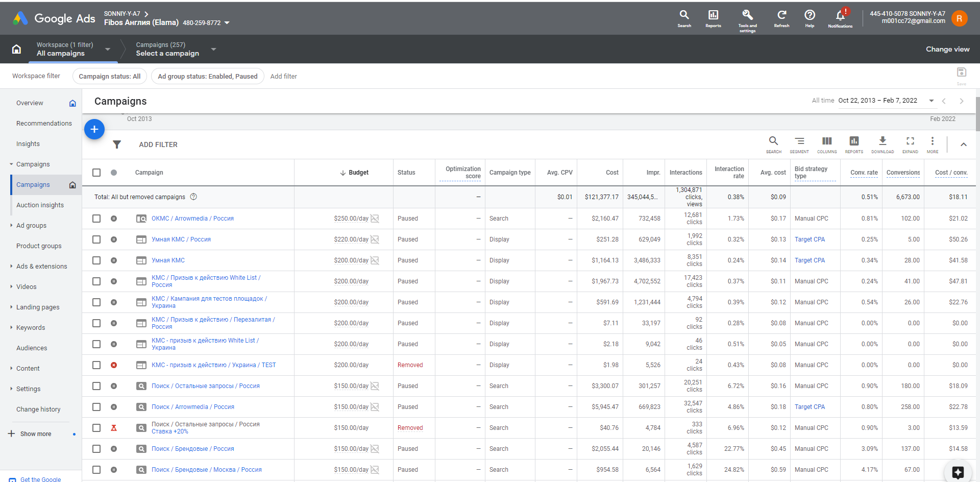Check the Умная КМС campaign row checkbox
Image resolution: width=980 pixels, height=482 pixels.
click(x=96, y=260)
